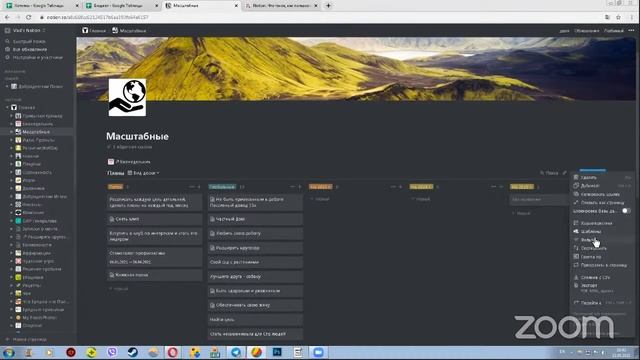640x360 pixels.
Task: Open the Вид доски view dropdown
Action: click(143, 173)
